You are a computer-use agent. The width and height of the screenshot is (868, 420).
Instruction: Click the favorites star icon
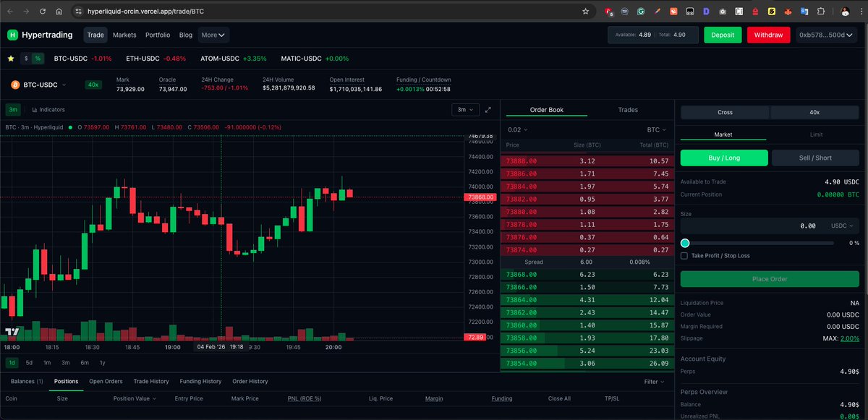[10, 59]
